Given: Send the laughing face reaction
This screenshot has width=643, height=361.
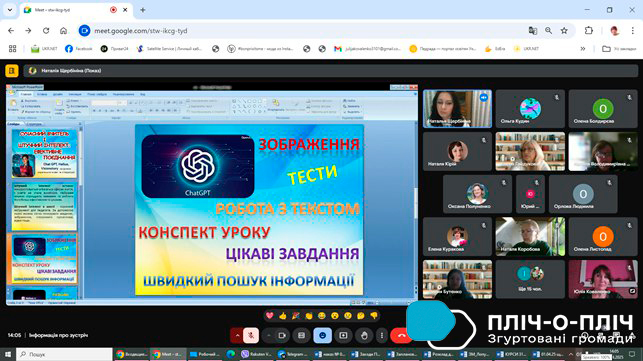Looking at the screenshot, I should pos(322,315).
